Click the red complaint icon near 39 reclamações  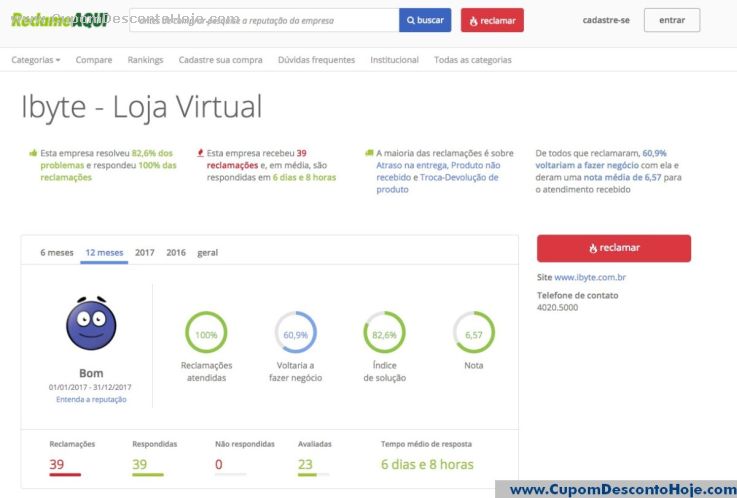(200, 153)
